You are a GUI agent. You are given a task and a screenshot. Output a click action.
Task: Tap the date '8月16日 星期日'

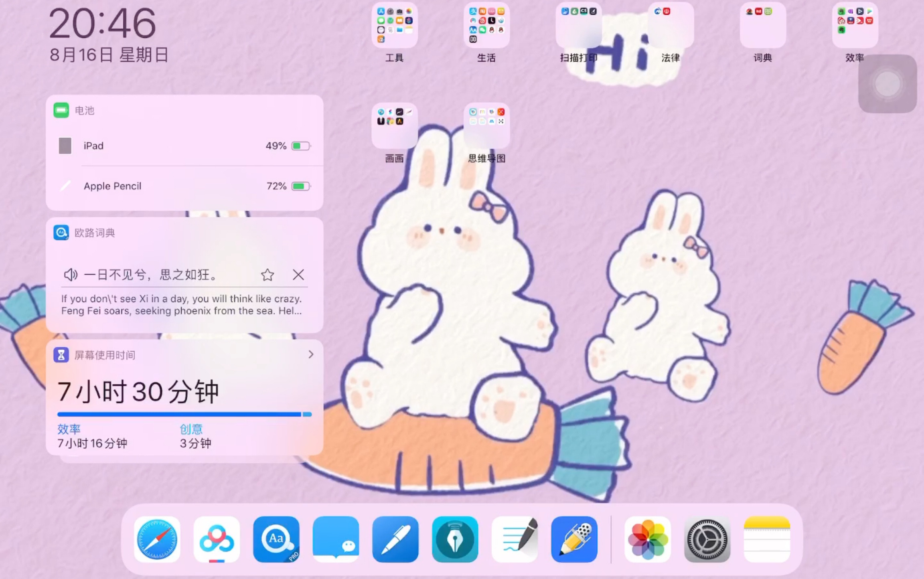[x=109, y=55]
